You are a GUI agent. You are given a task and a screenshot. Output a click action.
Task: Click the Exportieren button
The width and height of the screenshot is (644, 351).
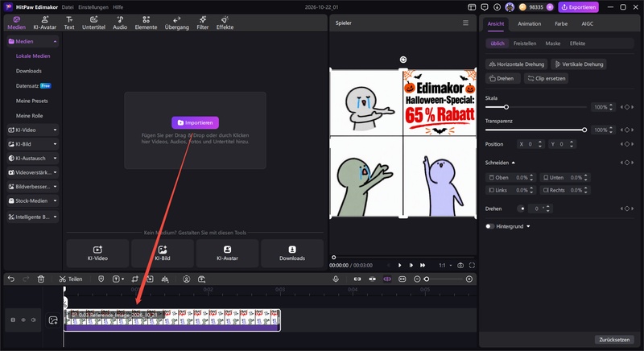pyautogui.click(x=578, y=7)
